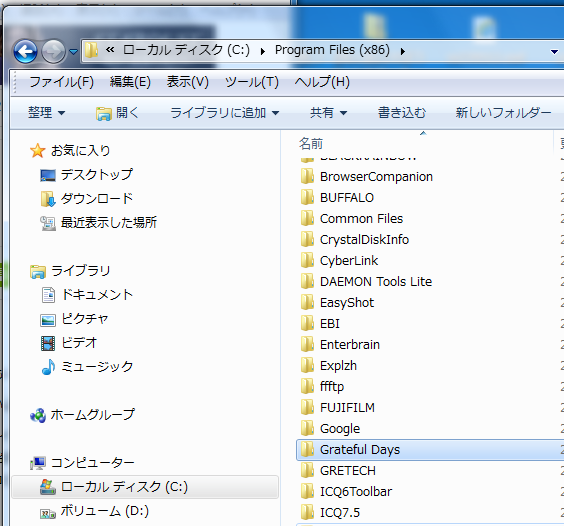Select コンピューター in navigation pane
Image resolution: width=564 pixels, height=526 pixels.
point(82,463)
